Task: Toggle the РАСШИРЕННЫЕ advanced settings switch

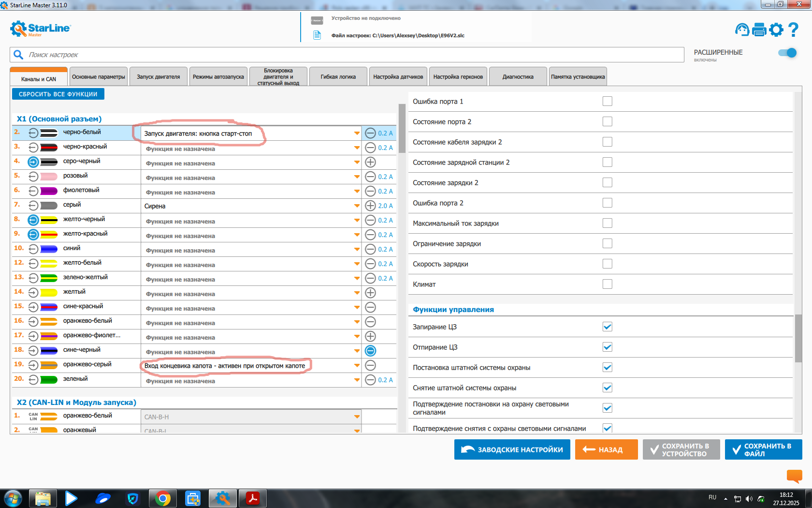Action: tap(787, 53)
